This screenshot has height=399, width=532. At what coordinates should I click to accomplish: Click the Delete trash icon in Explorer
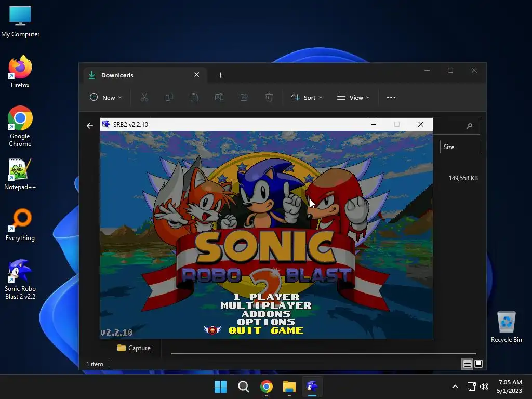(x=269, y=97)
